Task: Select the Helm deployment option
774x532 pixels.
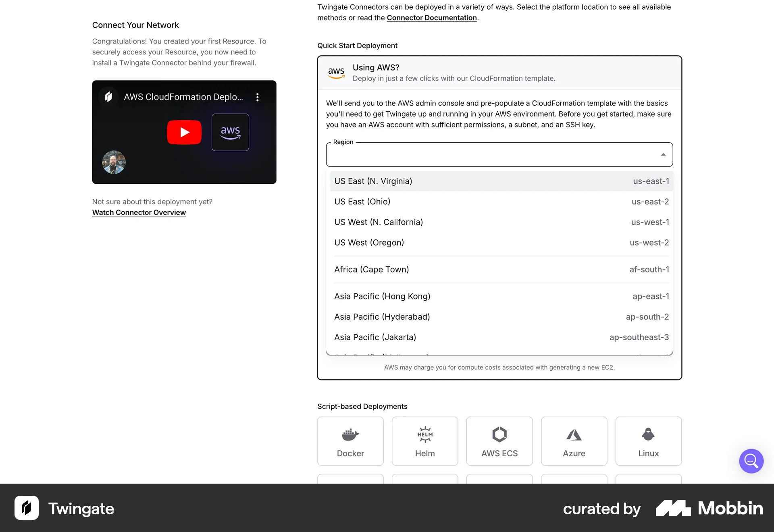Action: (x=424, y=441)
